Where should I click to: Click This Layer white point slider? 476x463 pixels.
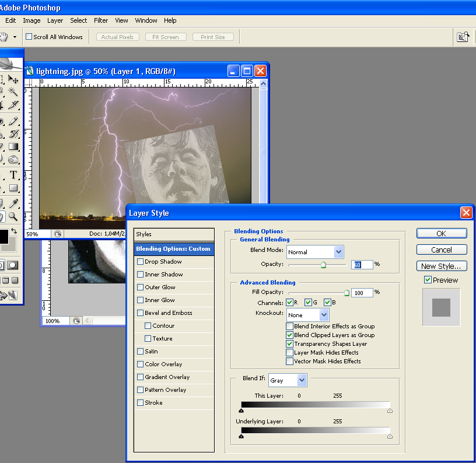coord(390,411)
